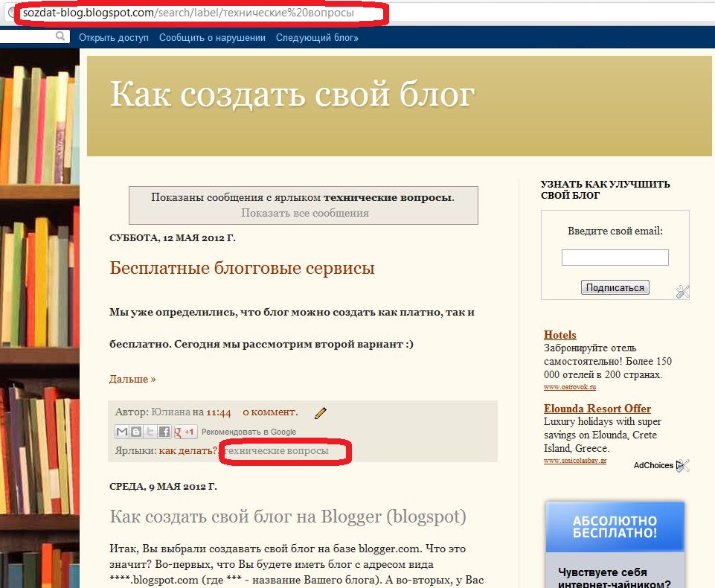Click the 'Подписаться' button
715x588 pixels.
point(615,287)
